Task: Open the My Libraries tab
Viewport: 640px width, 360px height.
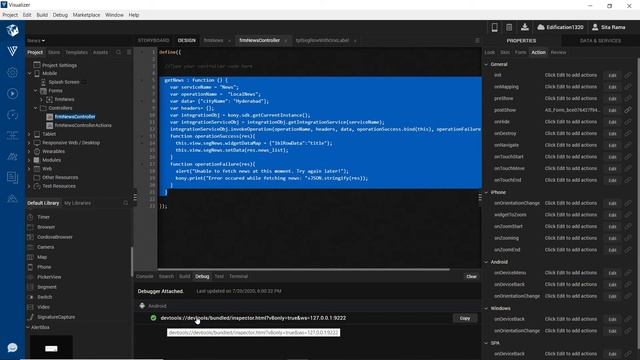Action: coord(78,203)
